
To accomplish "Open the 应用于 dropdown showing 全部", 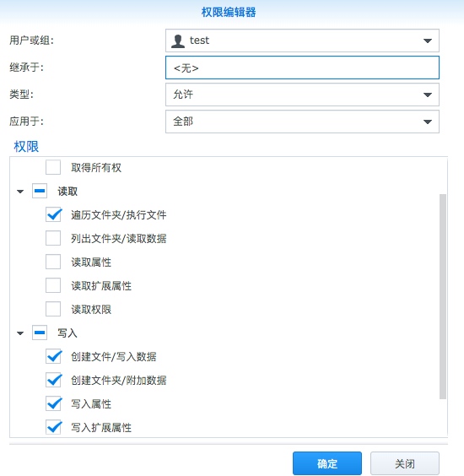I will 302,122.
